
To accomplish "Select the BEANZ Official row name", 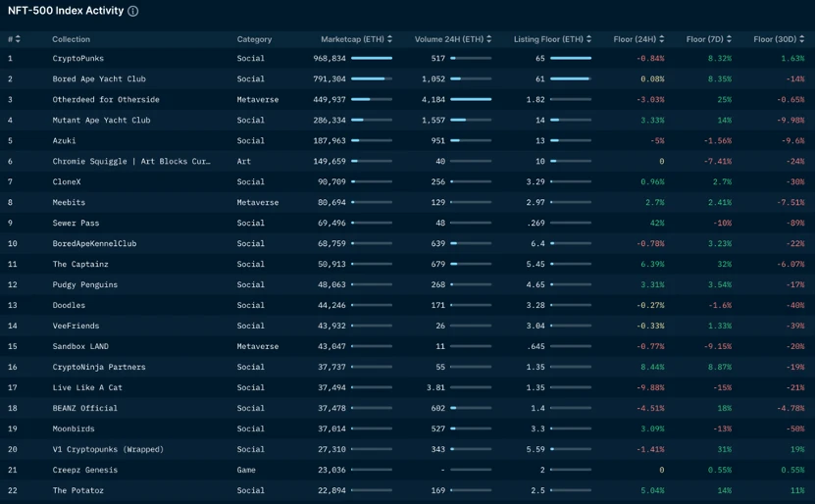I will click(84, 408).
